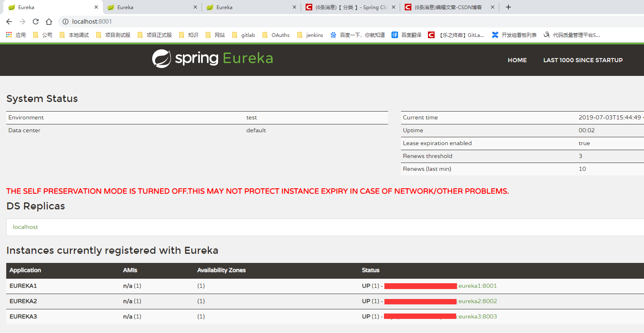Open the 应用 apps bookmark icon
644x333 pixels.
[16, 35]
